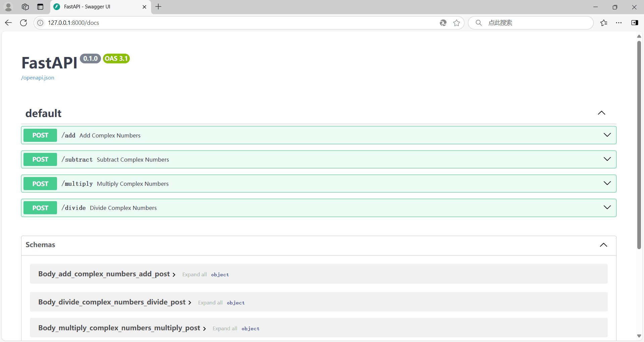Add this page to favorites star
Viewport: 644px width, 342px height.
(457, 23)
